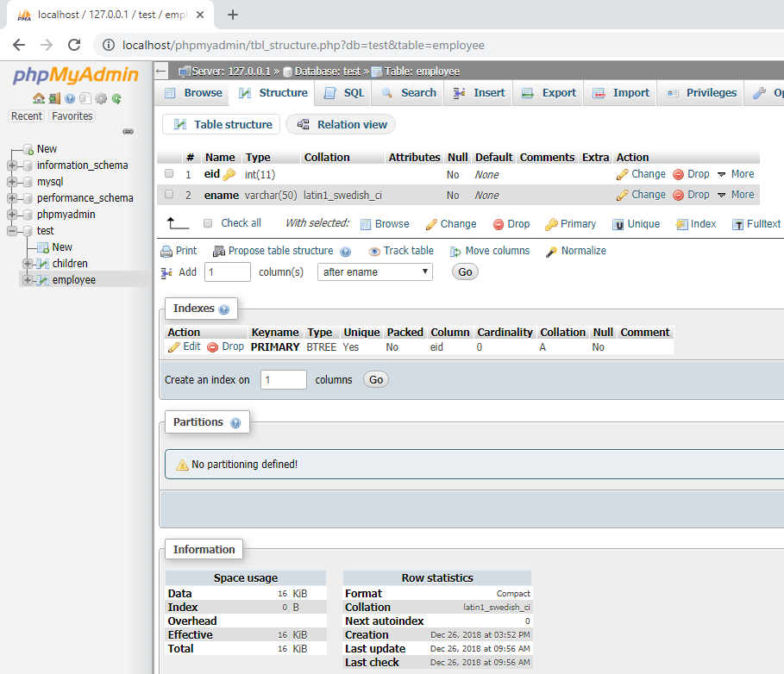Open the navigation panel settings gear
Screen dimensions: 784x674
(101, 99)
